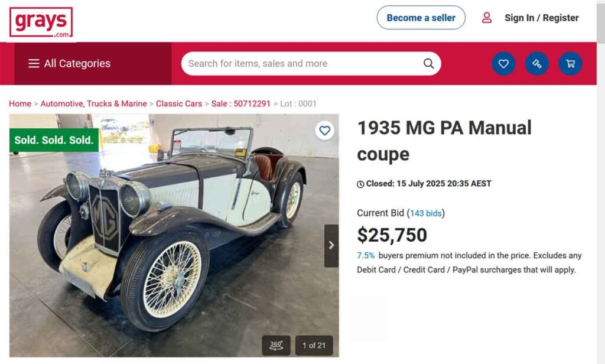Open Automotive, Trucks & Marine breadcrumb

93,103
